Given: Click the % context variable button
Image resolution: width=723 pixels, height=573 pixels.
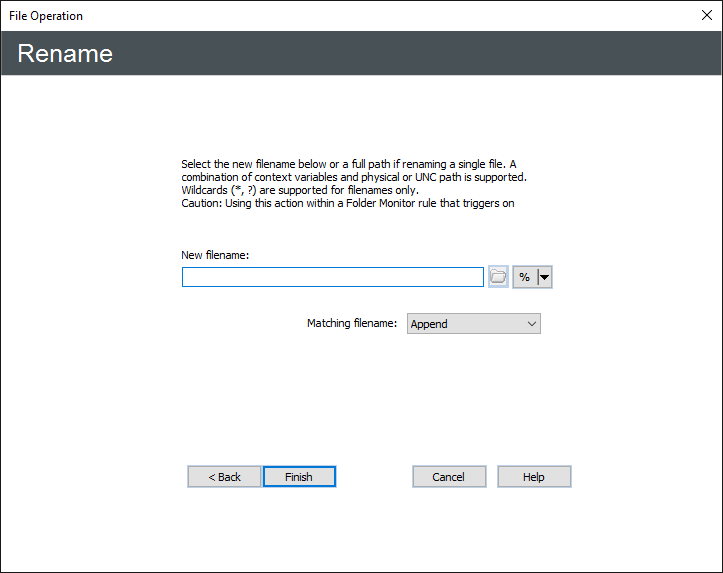Looking at the screenshot, I should (525, 277).
